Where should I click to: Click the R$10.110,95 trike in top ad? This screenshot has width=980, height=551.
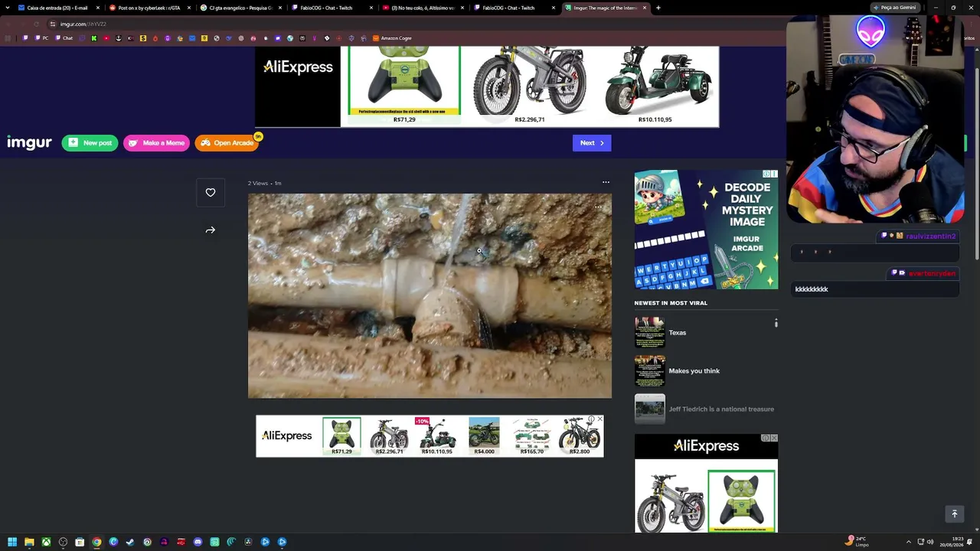[x=655, y=85]
